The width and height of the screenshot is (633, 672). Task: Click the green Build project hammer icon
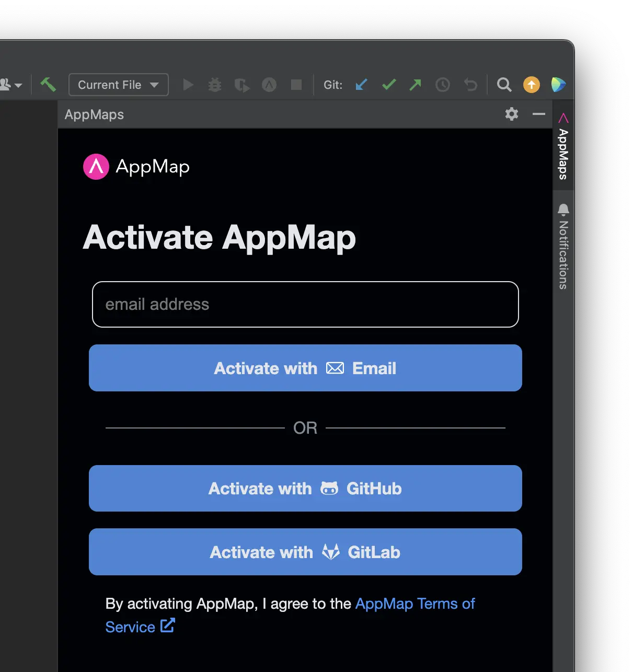[48, 84]
